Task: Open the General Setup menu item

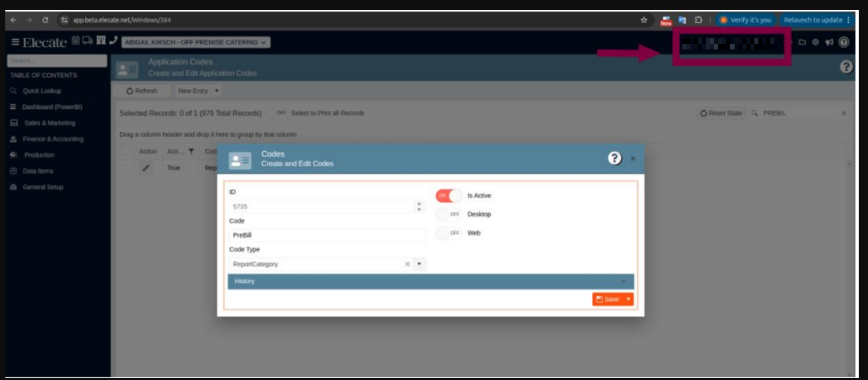Action: pyautogui.click(x=43, y=187)
